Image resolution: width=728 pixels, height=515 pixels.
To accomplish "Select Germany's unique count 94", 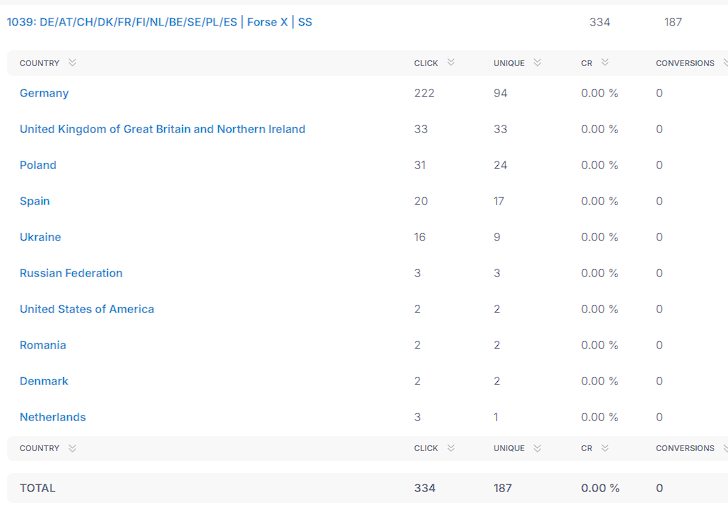I will coord(500,93).
